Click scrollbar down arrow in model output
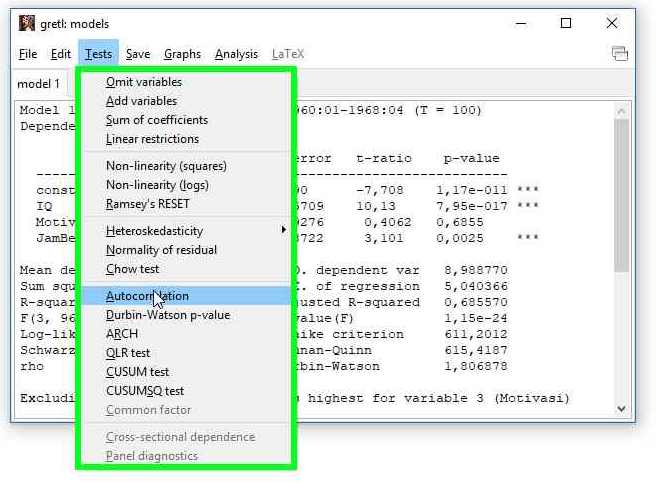Viewport: 656px width, 483px height. click(622, 408)
